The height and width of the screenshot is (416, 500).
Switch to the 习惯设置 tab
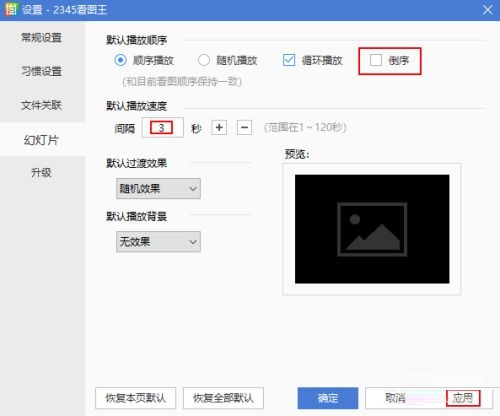click(x=42, y=71)
